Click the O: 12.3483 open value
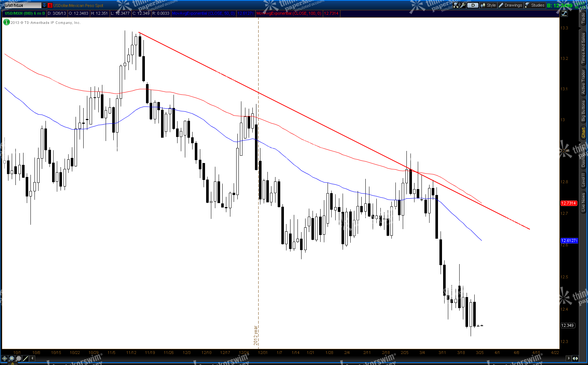This screenshot has width=588, height=365. click(x=78, y=13)
